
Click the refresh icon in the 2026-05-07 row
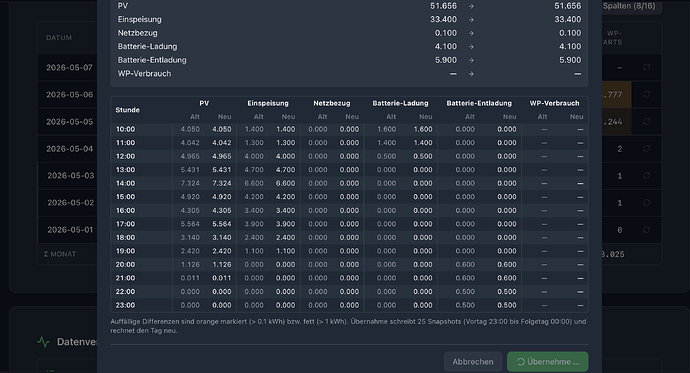[646, 67]
